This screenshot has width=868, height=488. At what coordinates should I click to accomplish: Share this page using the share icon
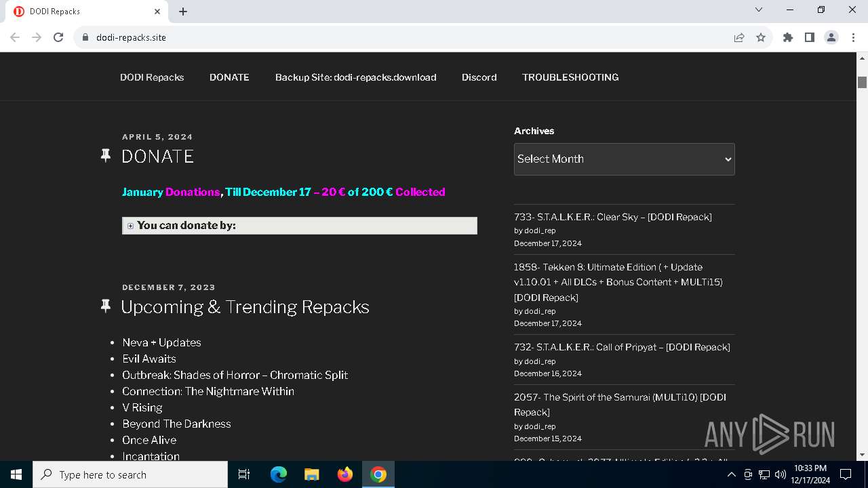[739, 37]
